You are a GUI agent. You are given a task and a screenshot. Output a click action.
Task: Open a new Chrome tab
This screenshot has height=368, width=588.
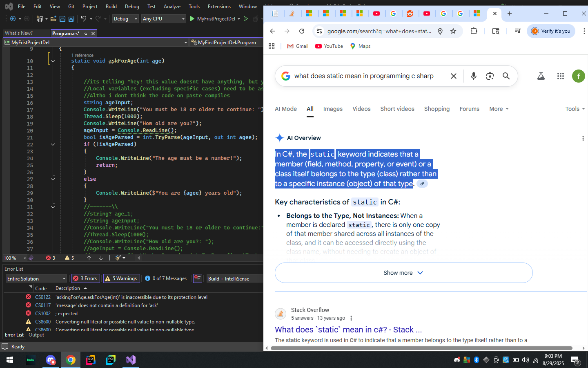point(510,13)
